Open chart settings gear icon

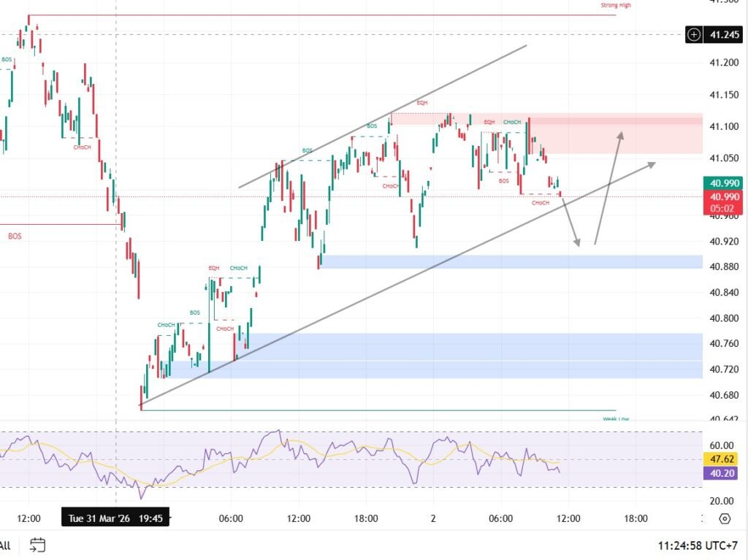click(724, 518)
